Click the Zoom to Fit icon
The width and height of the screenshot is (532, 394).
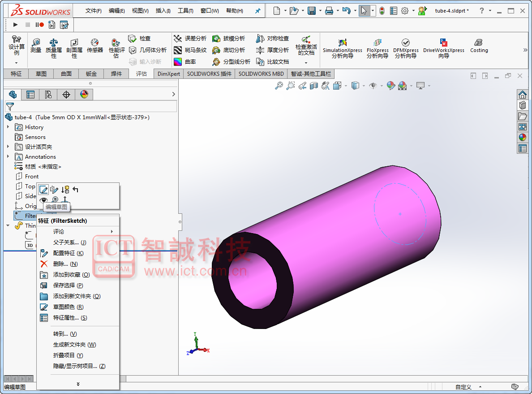click(x=279, y=86)
